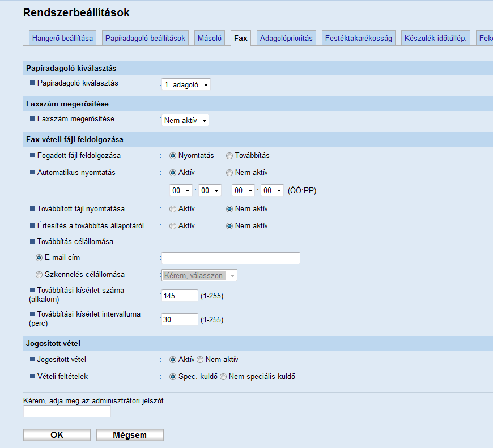This screenshot has width=493, height=448.
Task: Set Automatikus nyomtatás to Nem aktív
Action: coord(229,173)
